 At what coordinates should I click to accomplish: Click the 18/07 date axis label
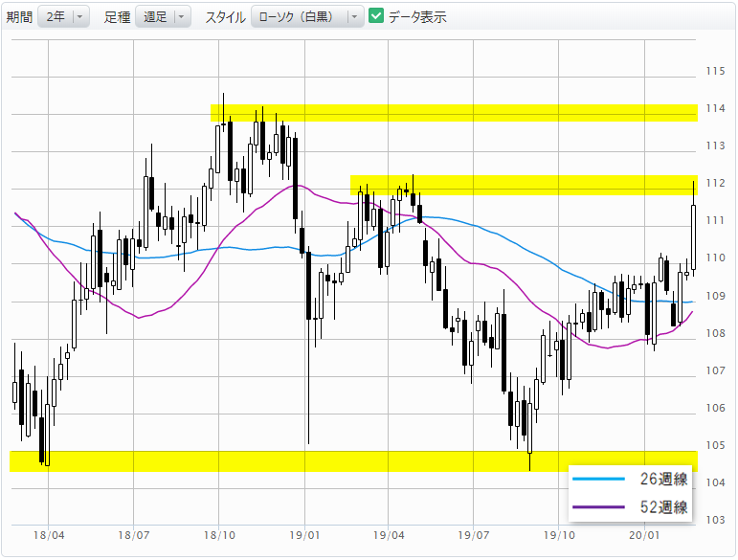pos(134,535)
